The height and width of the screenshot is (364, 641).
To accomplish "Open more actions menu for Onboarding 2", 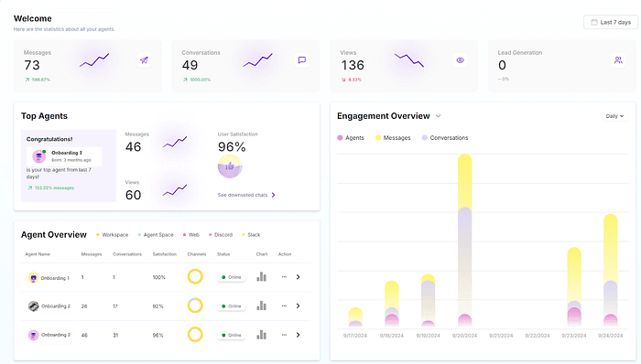I will coord(284,305).
